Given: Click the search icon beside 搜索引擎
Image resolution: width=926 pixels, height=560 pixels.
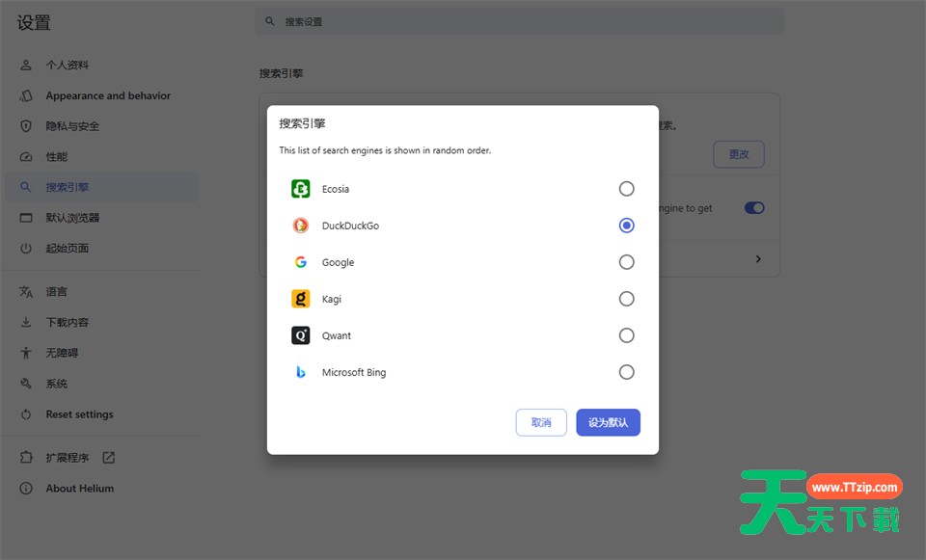Looking at the screenshot, I should [25, 187].
